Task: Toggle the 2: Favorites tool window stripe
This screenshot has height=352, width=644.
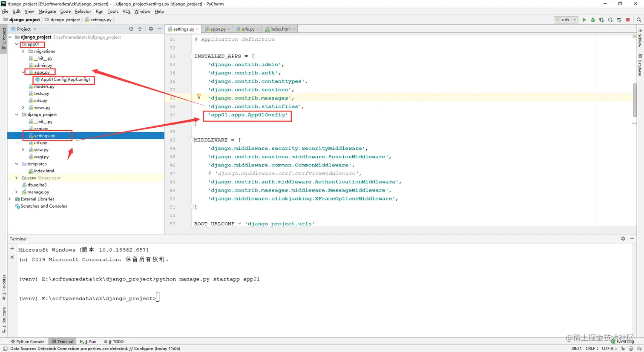Action: coord(4,288)
